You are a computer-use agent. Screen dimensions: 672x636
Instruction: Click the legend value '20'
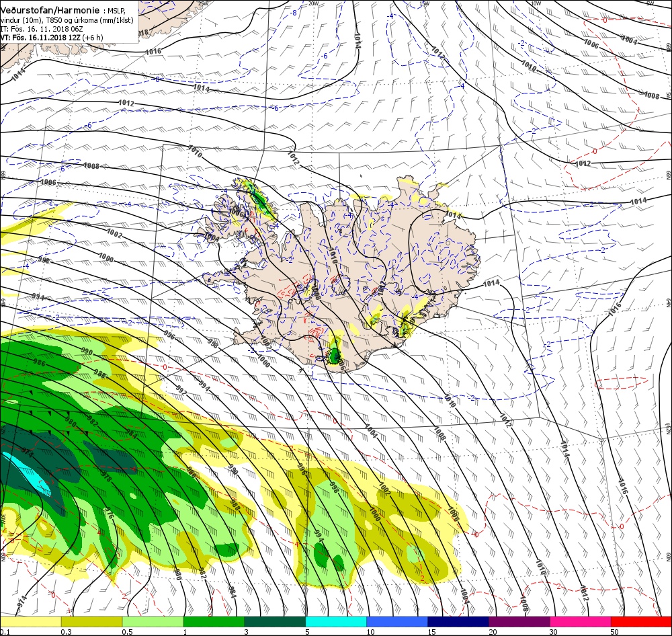(493, 632)
